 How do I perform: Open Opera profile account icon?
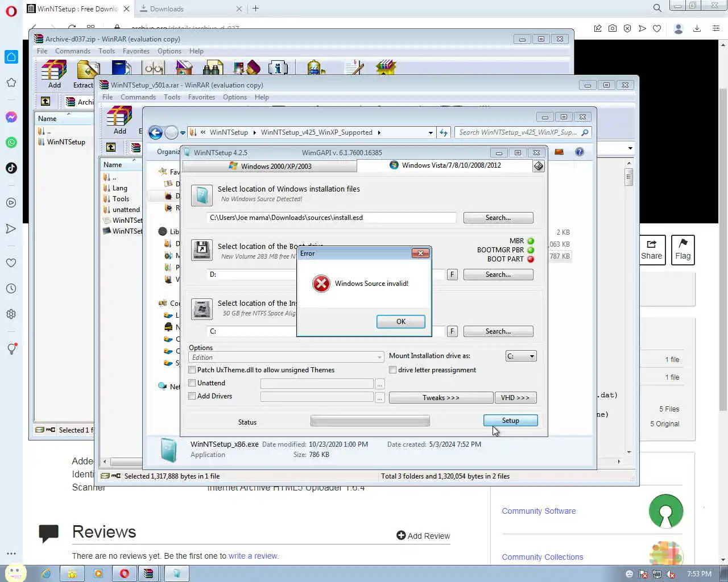coord(678,28)
